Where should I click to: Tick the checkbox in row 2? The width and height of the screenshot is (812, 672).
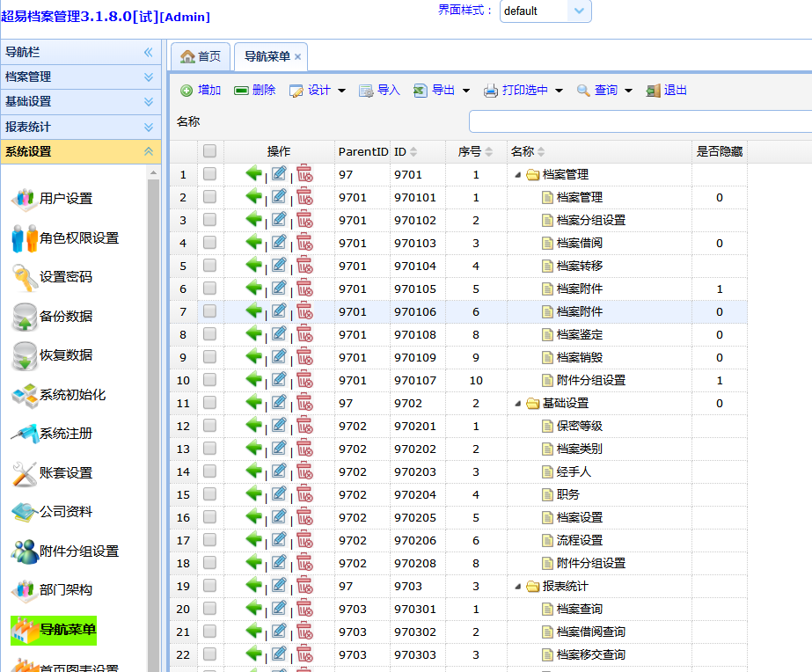click(x=209, y=197)
